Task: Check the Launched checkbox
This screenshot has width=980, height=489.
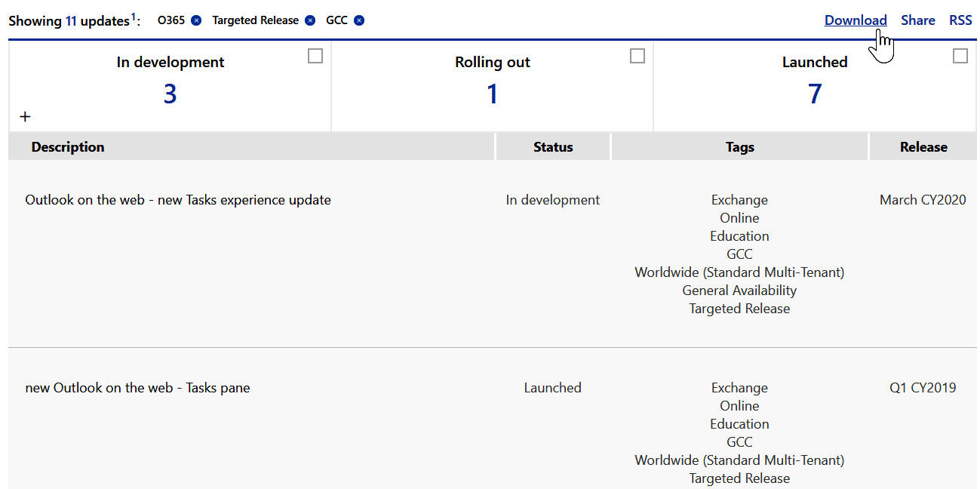Action: coord(960,56)
